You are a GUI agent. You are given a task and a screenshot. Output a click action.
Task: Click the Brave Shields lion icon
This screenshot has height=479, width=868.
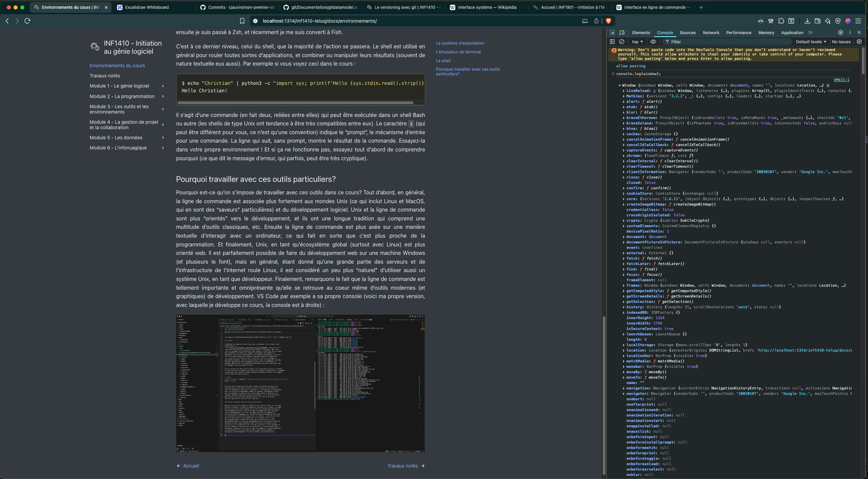pos(609,21)
